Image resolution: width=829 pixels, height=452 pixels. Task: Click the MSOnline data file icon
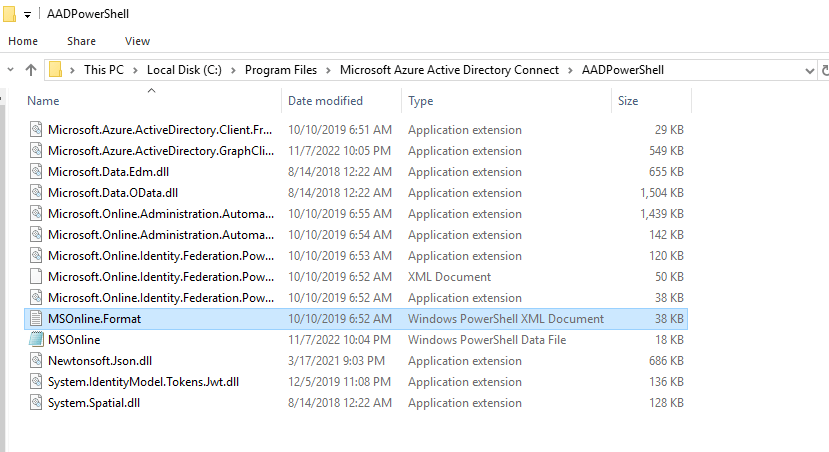click(36, 340)
